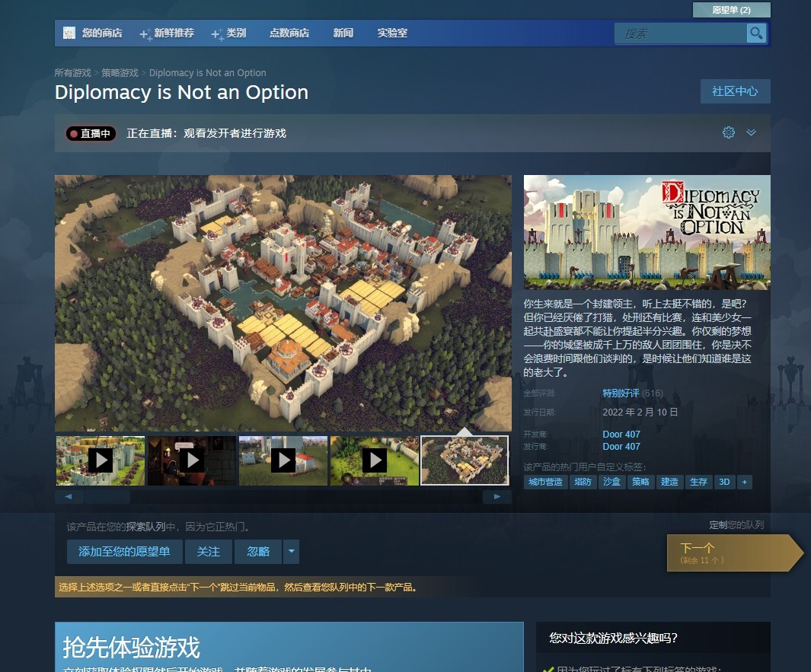Play the second dark room trailer

(192, 460)
